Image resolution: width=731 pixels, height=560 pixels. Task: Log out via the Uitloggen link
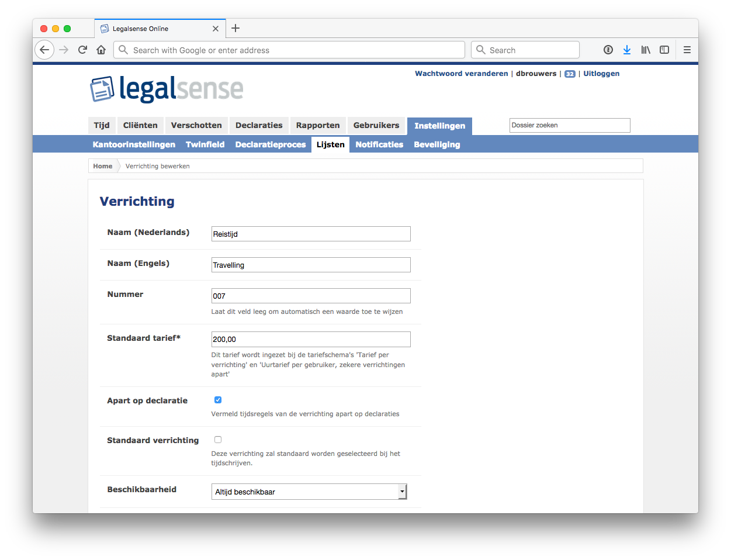601,74
